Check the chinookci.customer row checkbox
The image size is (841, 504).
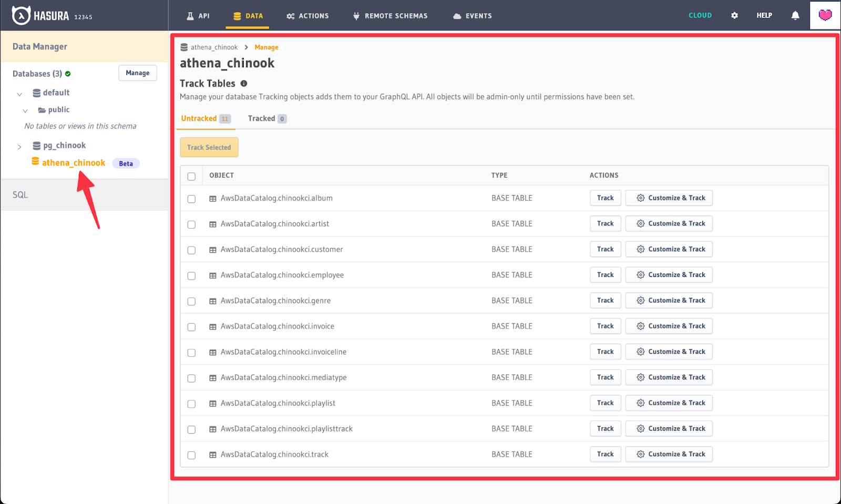191,251
